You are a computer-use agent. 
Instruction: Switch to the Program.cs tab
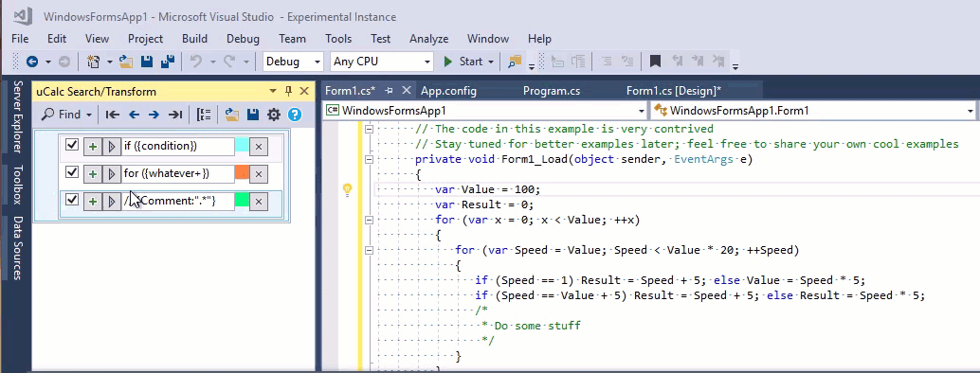[552, 91]
